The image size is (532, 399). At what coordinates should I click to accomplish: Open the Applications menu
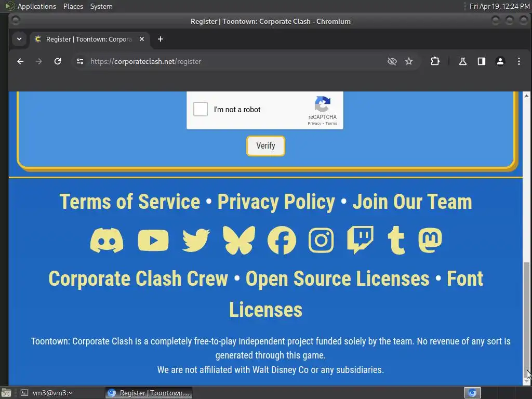[37, 6]
